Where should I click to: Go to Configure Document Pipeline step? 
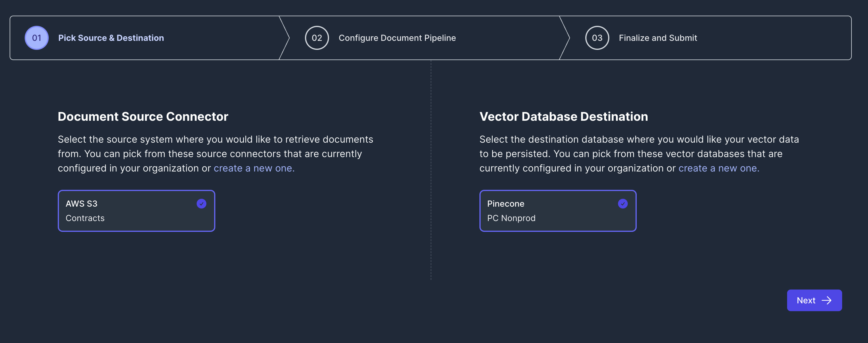point(397,38)
